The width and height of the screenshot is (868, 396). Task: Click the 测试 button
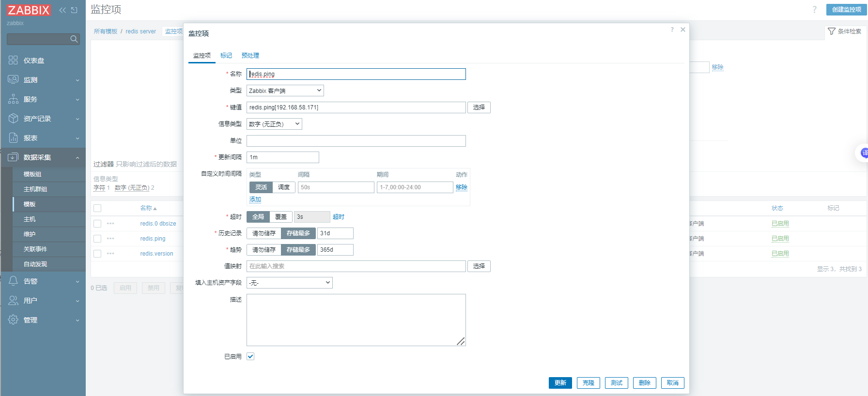pyautogui.click(x=617, y=383)
